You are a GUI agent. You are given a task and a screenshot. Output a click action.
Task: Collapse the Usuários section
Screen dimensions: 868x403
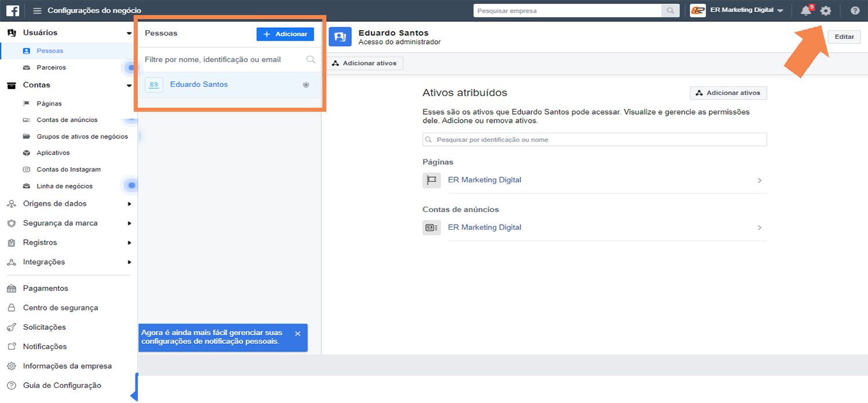point(129,33)
